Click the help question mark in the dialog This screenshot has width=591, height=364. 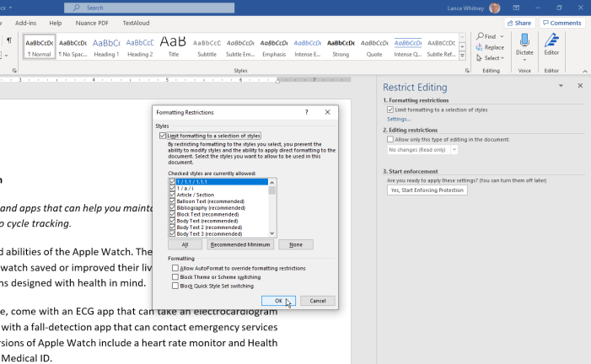tap(306, 112)
